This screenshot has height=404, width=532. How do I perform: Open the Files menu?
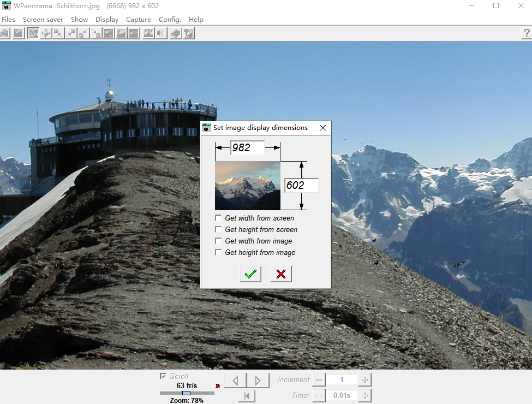(9, 20)
